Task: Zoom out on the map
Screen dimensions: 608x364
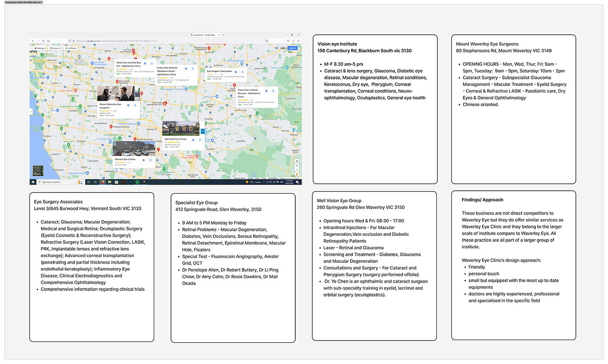Action: (x=297, y=170)
